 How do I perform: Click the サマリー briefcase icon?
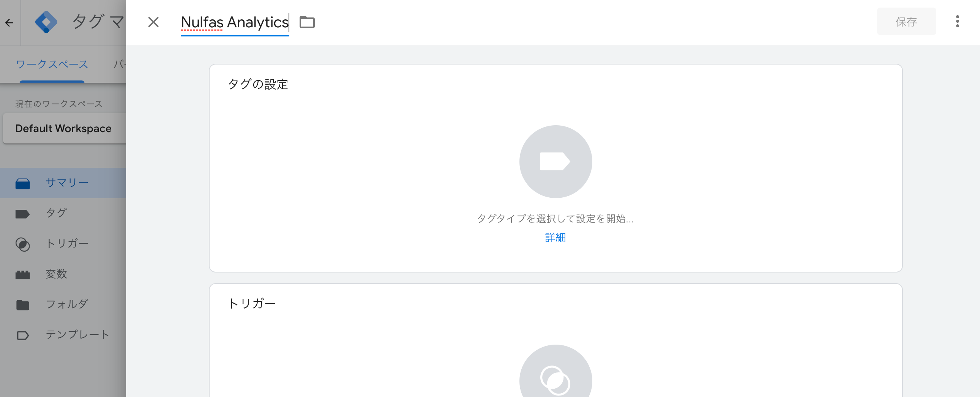click(22, 183)
